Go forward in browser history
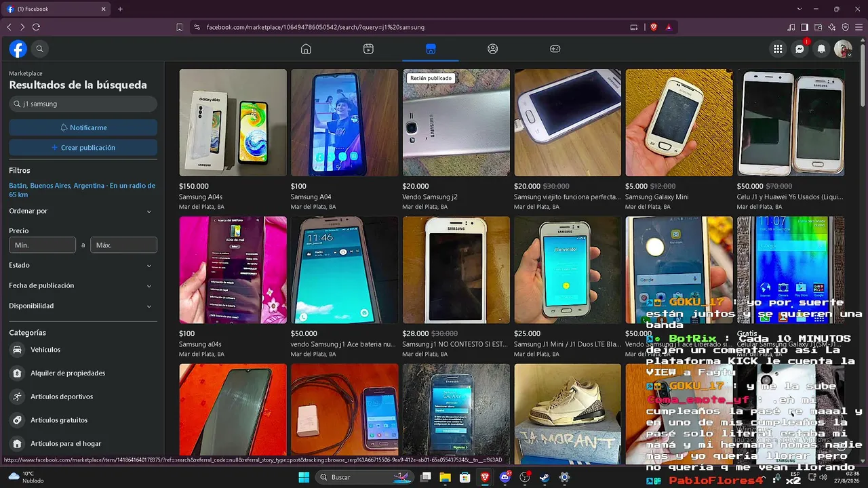 coord(22,27)
